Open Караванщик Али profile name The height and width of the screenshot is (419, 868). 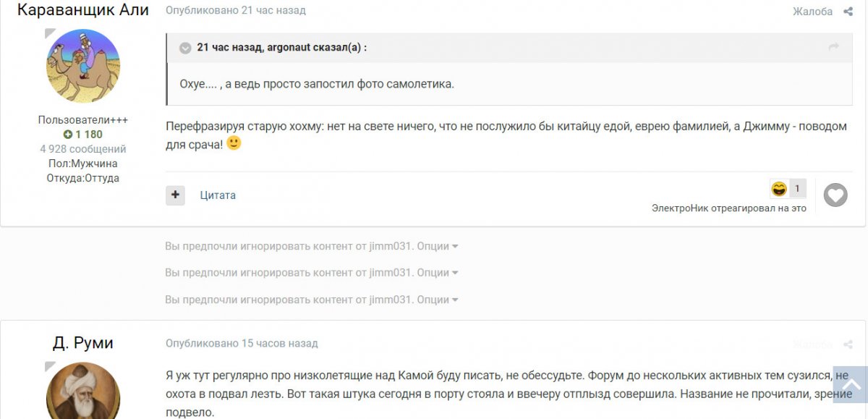pos(82,10)
